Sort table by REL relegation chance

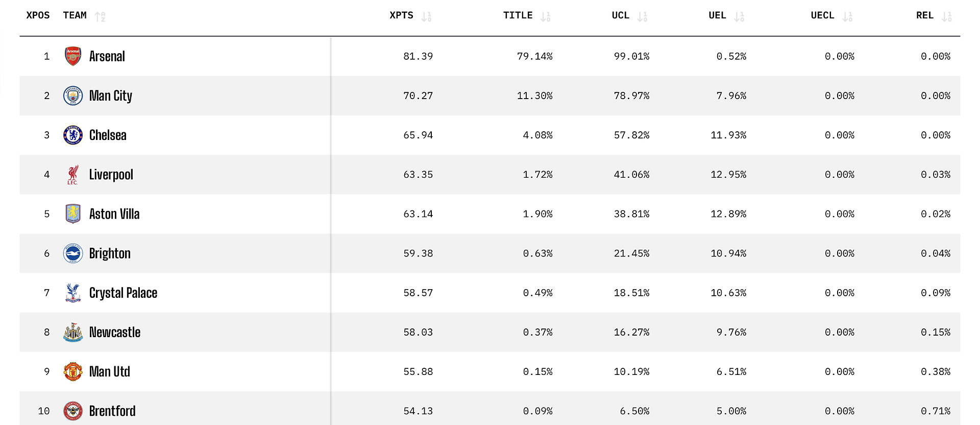[x=946, y=16]
